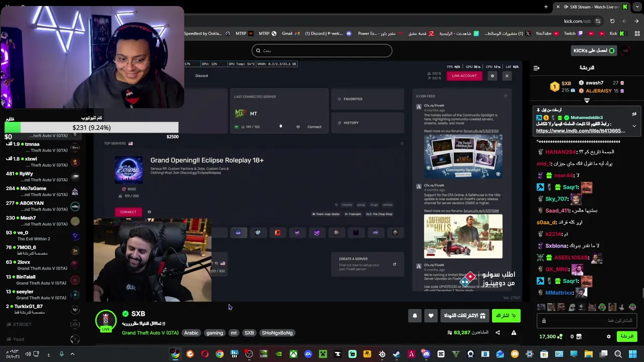
Task: Open the browser apps grid icon in bookmarks bar
Action: coord(637,34)
